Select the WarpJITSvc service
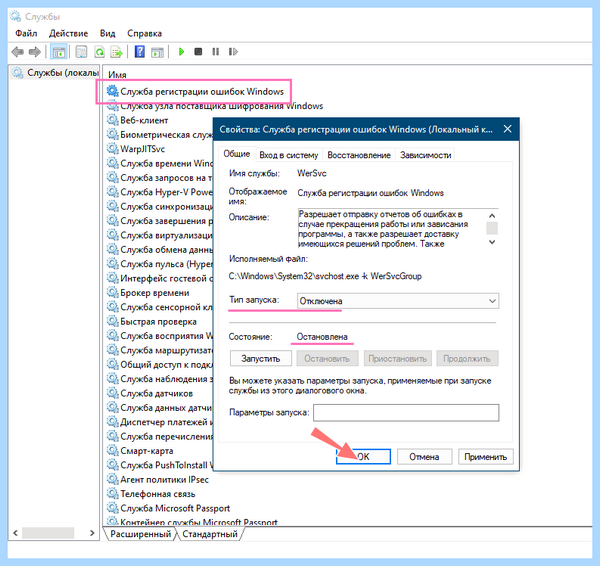 (x=142, y=149)
